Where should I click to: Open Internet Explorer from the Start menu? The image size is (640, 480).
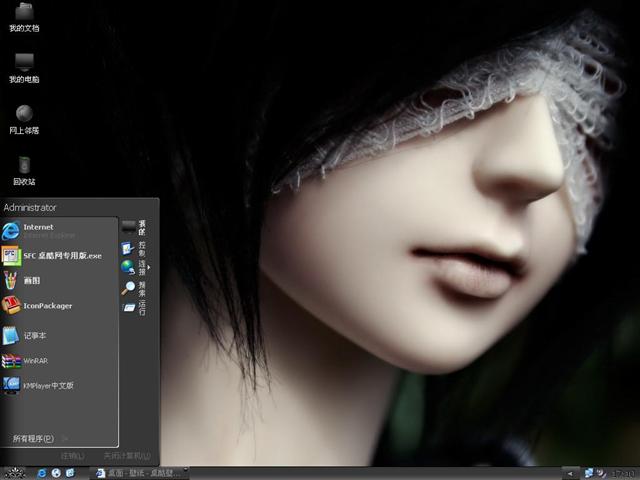pos(40,229)
